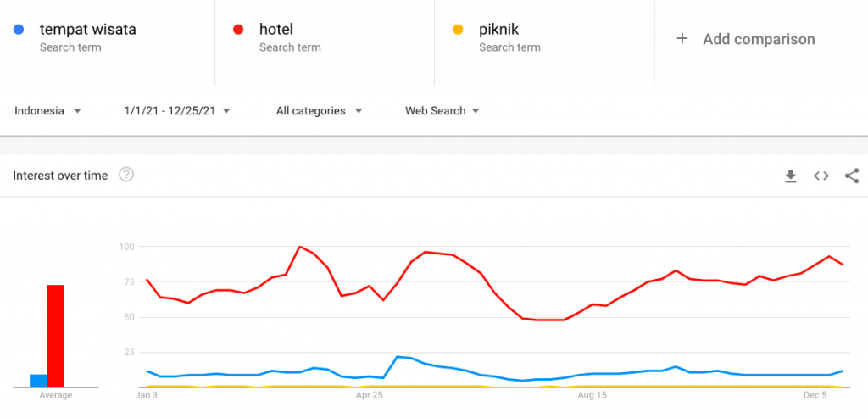Open the All categories dropdown
The width and height of the screenshot is (868, 418).
[x=320, y=110]
